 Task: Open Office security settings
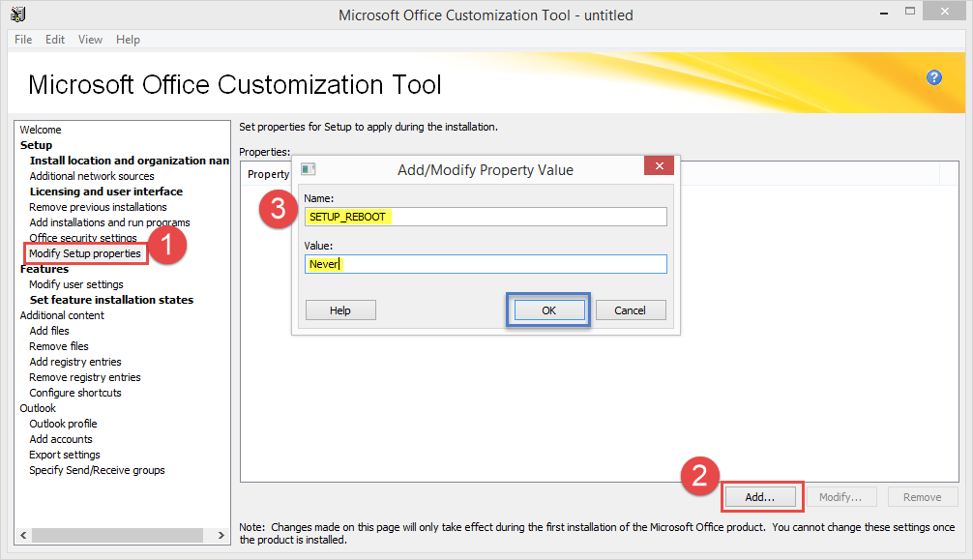83,238
